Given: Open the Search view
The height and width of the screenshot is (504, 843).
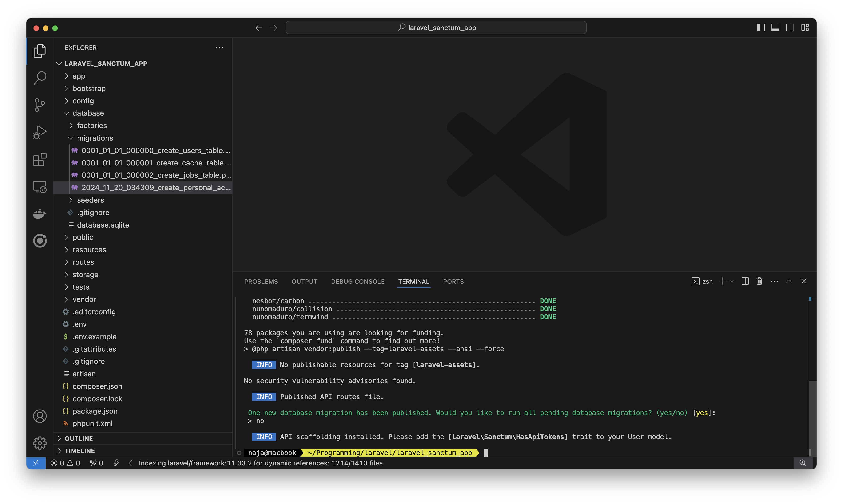Looking at the screenshot, I should point(40,78).
